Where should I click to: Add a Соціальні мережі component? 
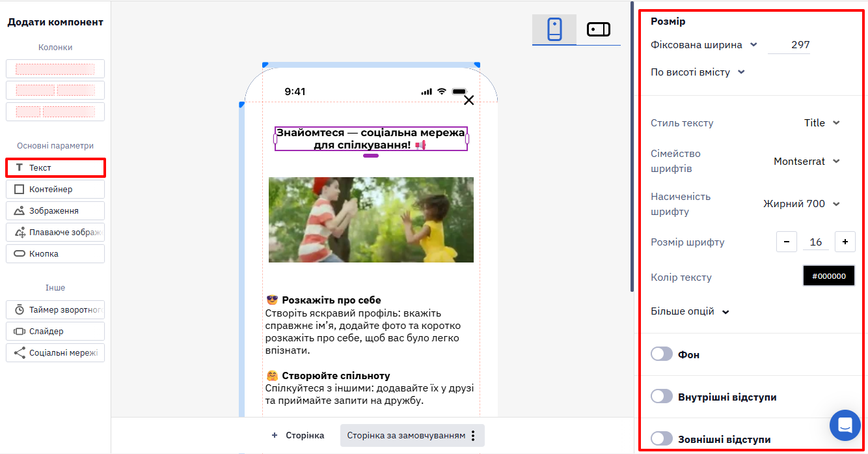coord(55,352)
